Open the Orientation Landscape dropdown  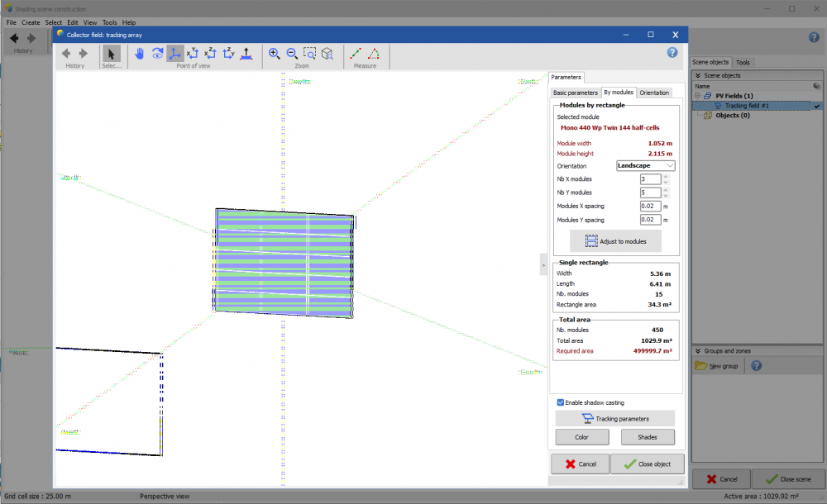point(646,165)
